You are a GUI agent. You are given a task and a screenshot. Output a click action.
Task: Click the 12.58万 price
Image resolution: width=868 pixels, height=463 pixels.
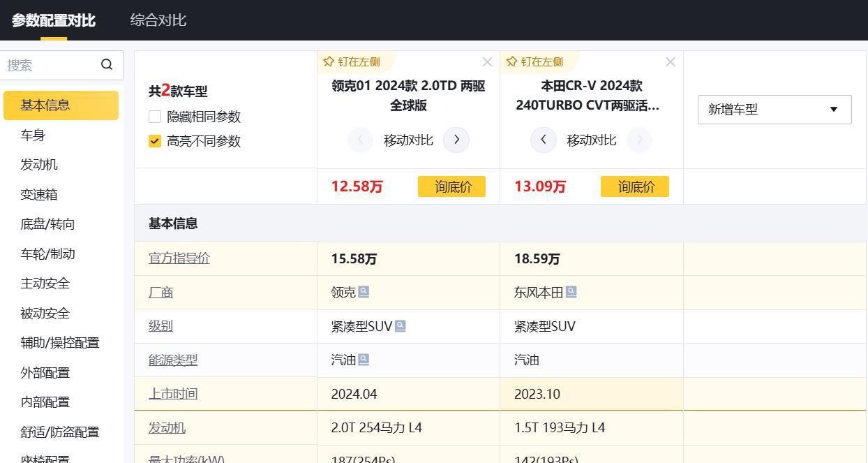click(x=357, y=186)
